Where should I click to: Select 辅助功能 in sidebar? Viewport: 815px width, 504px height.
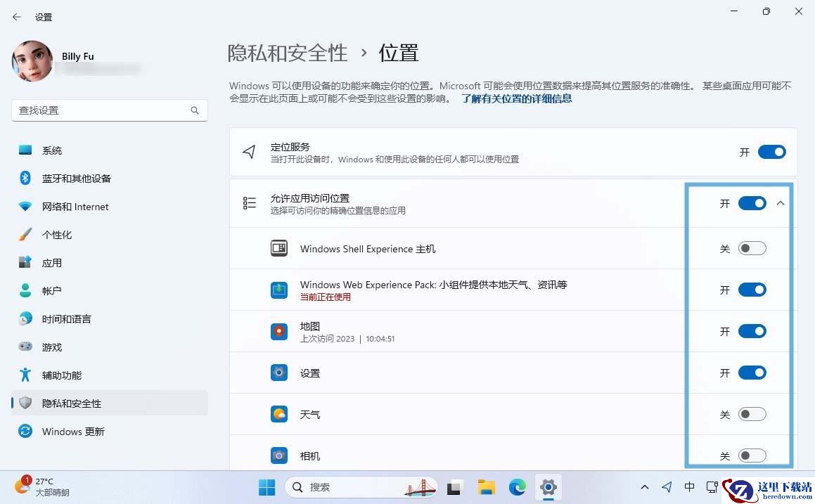tap(109, 375)
